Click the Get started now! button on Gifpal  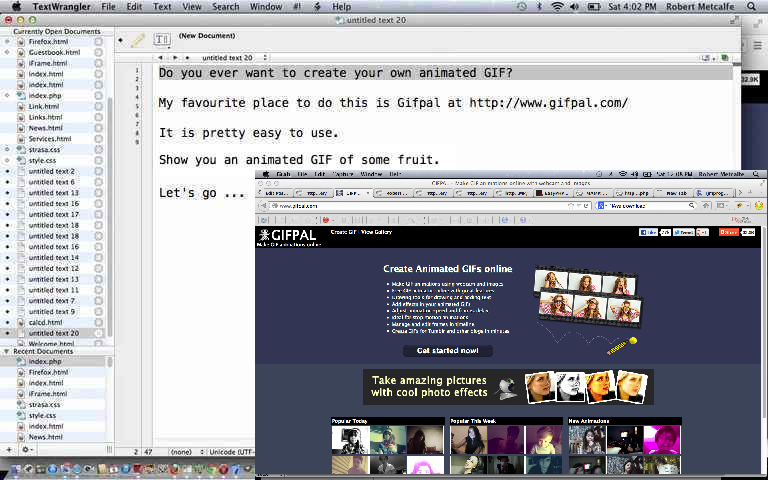(448, 351)
